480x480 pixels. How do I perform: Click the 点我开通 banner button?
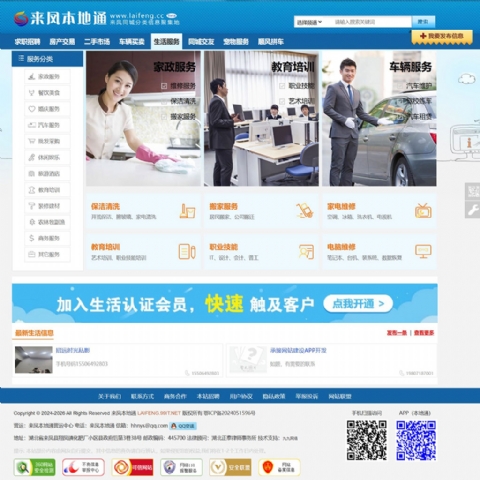[358, 304]
